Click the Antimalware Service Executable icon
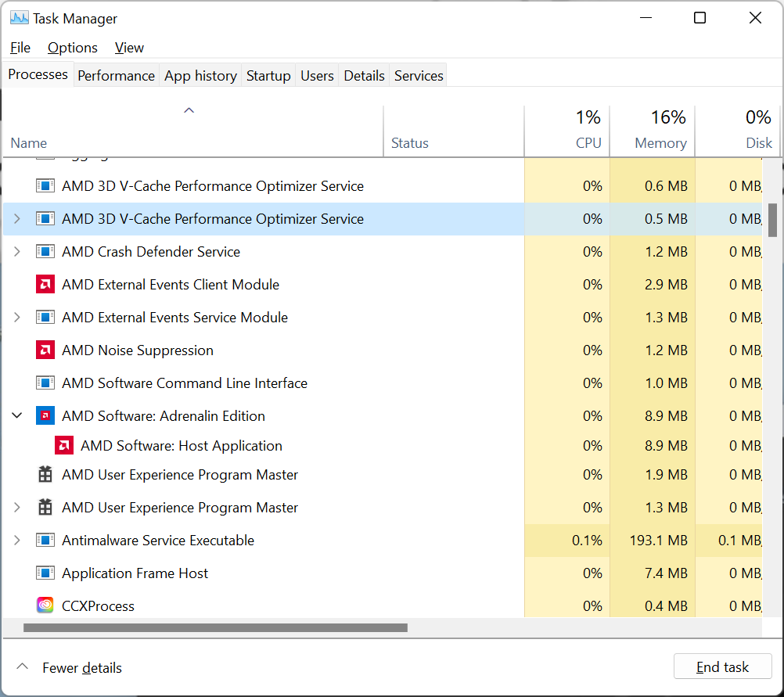Screen dimensions: 784x697 click(x=45, y=541)
